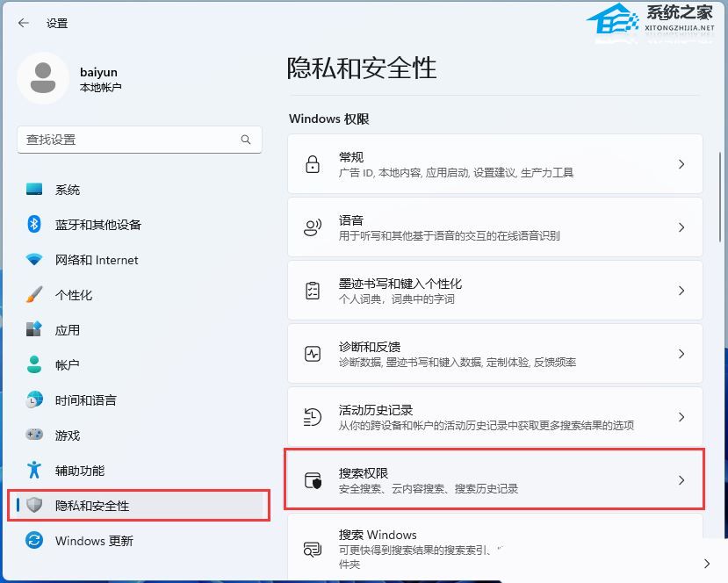Open 搜索权限 settings title
This screenshot has height=583, width=728.
point(363,473)
